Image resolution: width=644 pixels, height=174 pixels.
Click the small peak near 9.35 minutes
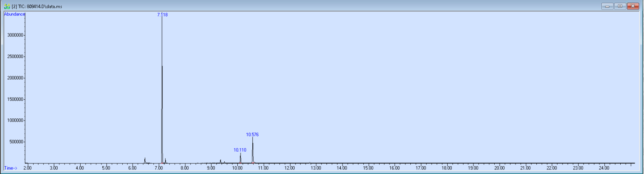pyautogui.click(x=221, y=161)
